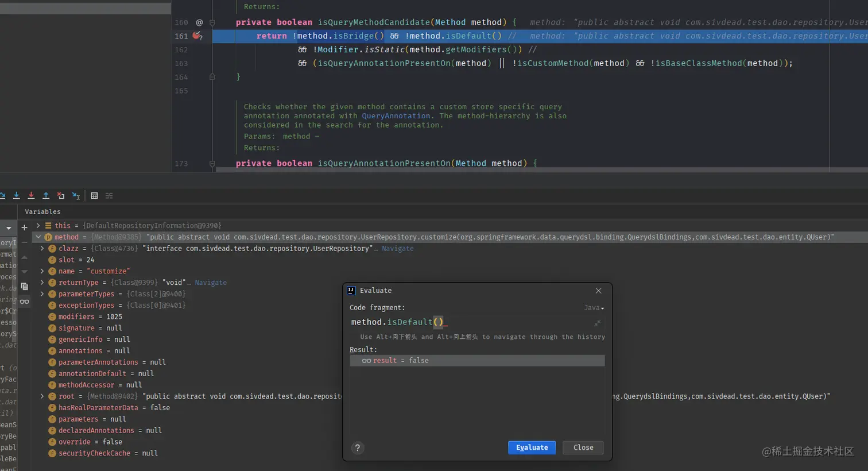Click the Remove Watch minus icon
This screenshot has width=868, height=471.
point(24,242)
